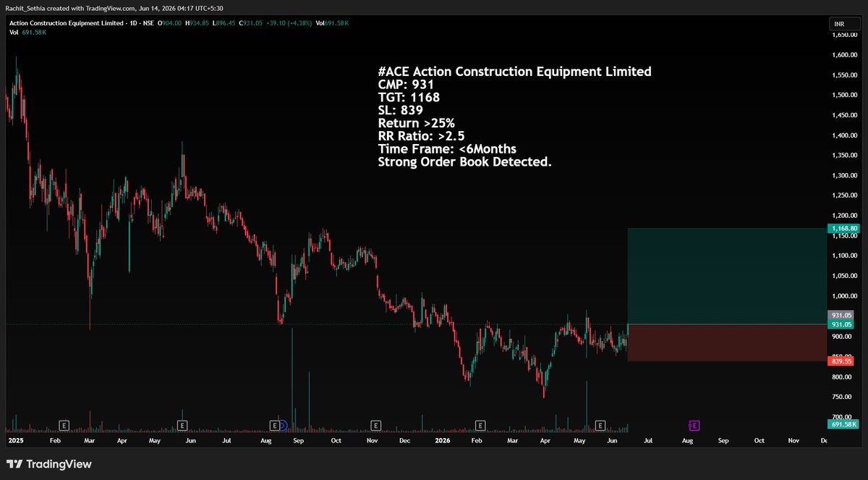Click the 'TGT: 1168' annotation line
The image size is (868, 480).
click(x=409, y=98)
